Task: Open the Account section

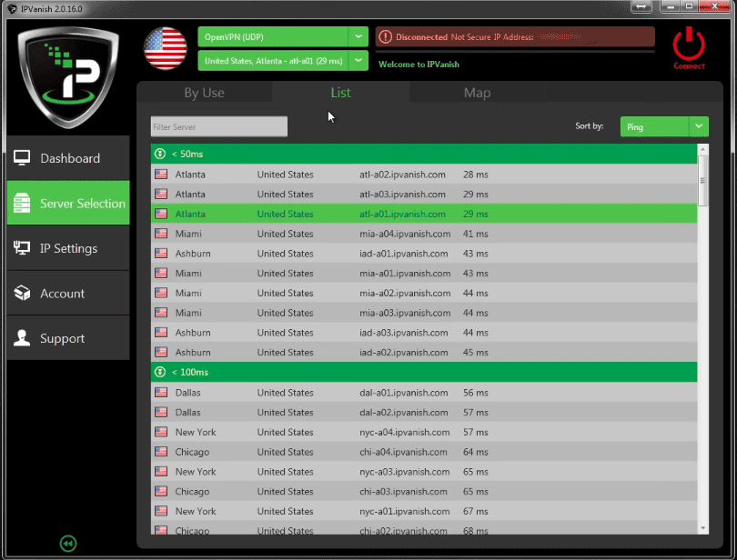Action: tap(68, 293)
